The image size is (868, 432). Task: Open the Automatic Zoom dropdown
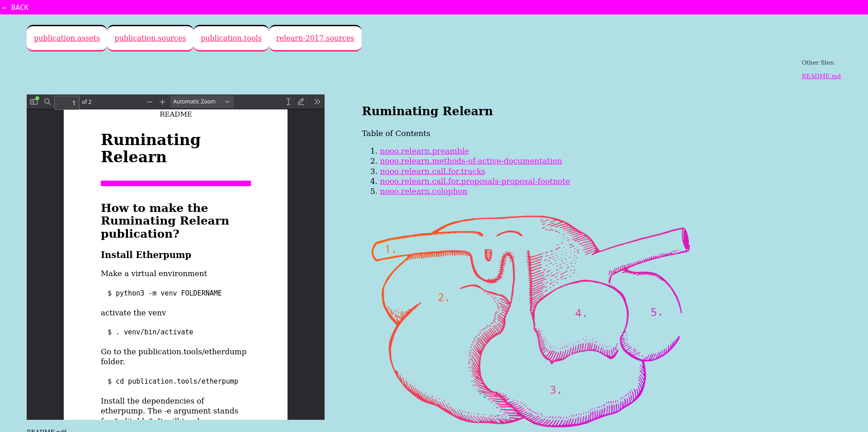click(202, 102)
